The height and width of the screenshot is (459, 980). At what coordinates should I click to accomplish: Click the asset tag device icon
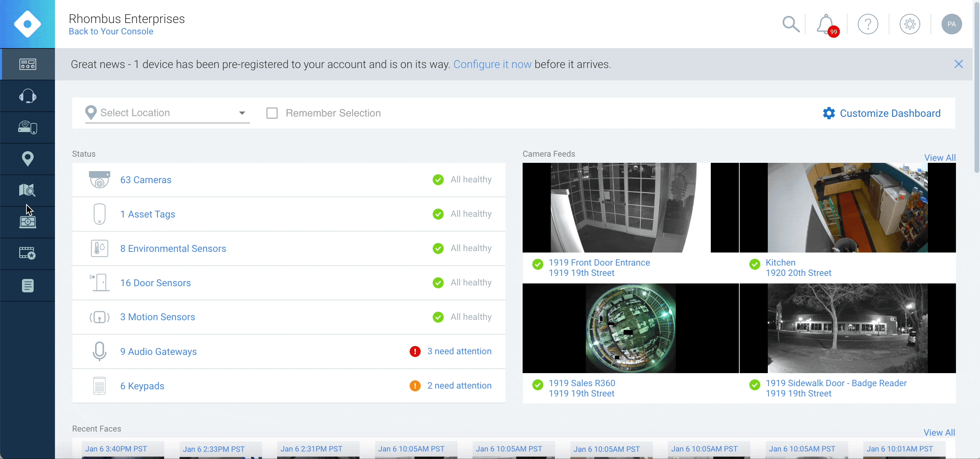point(99,214)
